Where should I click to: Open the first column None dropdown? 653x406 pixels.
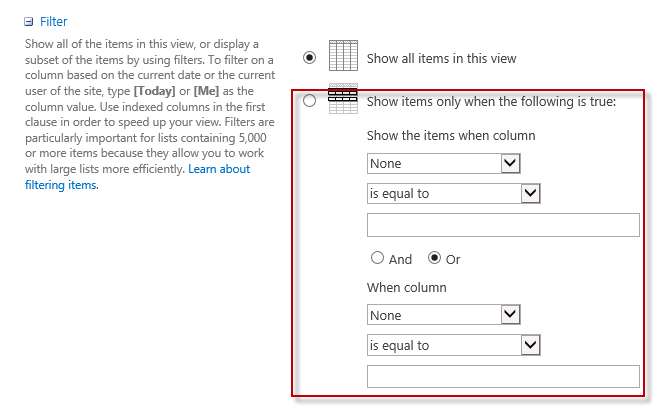click(x=444, y=164)
